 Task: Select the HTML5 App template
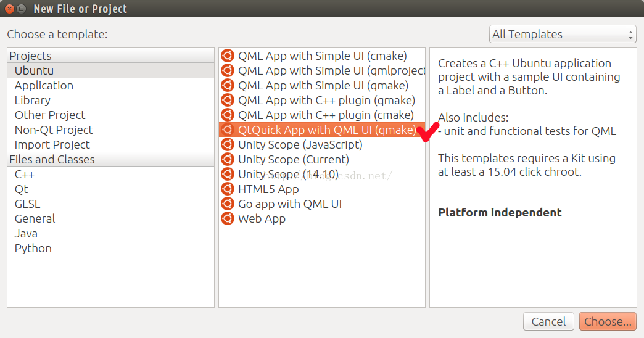coord(322,189)
